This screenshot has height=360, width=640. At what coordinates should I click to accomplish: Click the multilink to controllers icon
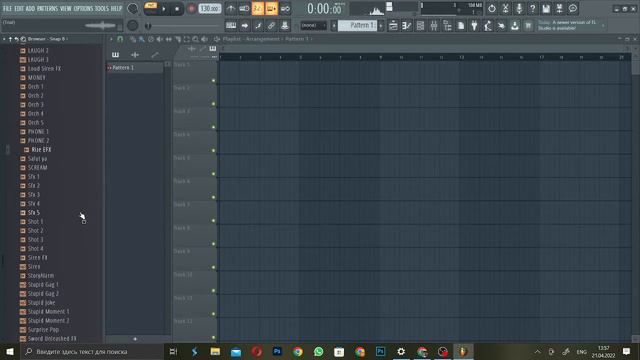pos(284,26)
